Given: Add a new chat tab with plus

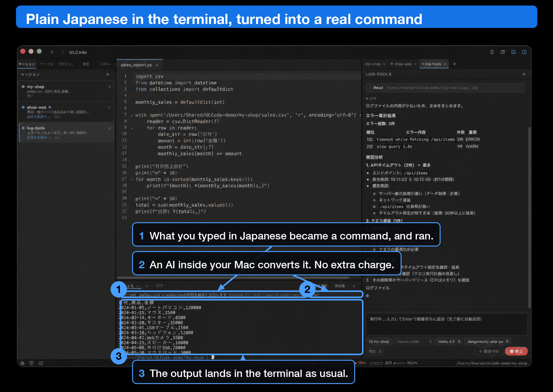Looking at the screenshot, I should pos(454,64).
